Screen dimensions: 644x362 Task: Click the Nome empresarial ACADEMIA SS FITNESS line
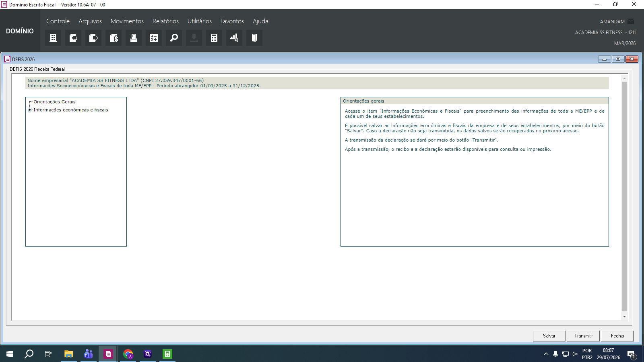tap(116, 80)
